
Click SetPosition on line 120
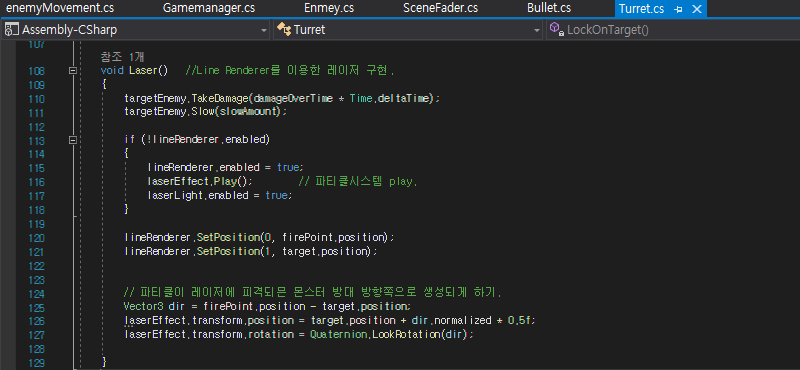pyautogui.click(x=228, y=237)
